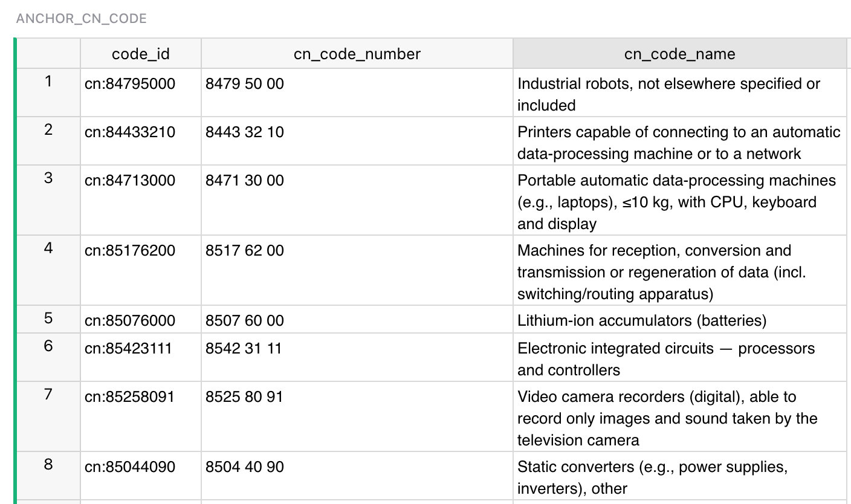Click the cn_code_name column header
The image size is (851, 504).
pyautogui.click(x=679, y=54)
